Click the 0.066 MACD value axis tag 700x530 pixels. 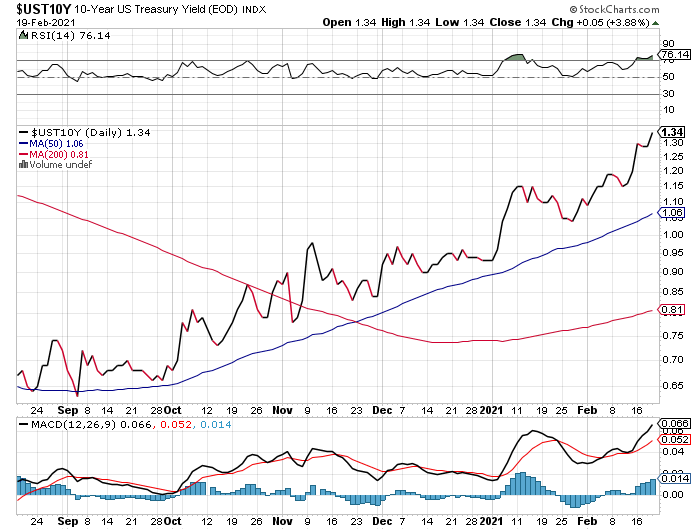point(674,425)
